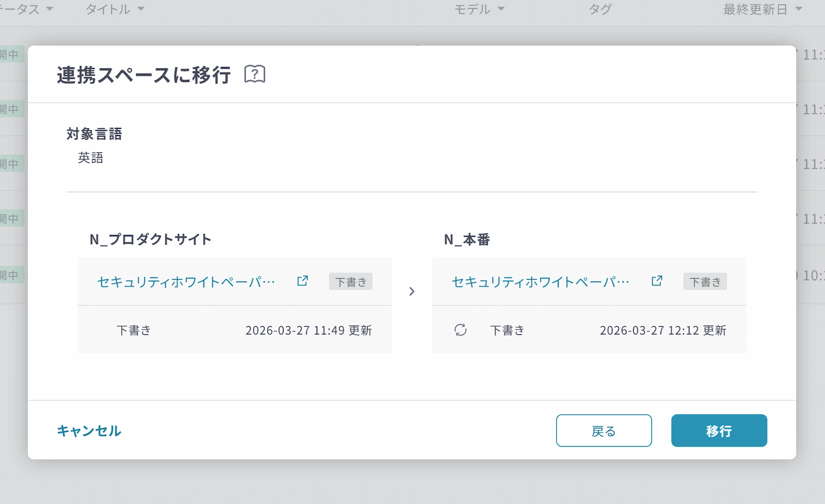Open セキュリティホワイトペーパ link under N_本番
The image size is (825, 504).
[540, 282]
